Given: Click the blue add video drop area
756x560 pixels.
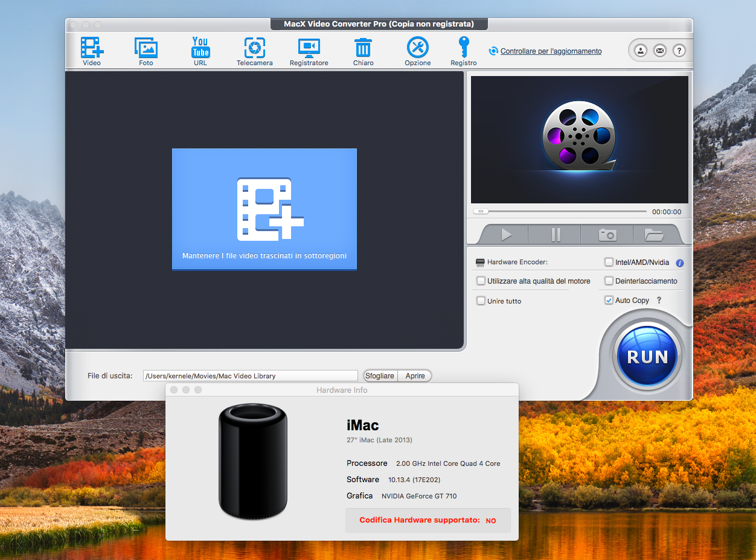Looking at the screenshot, I should pos(264,209).
